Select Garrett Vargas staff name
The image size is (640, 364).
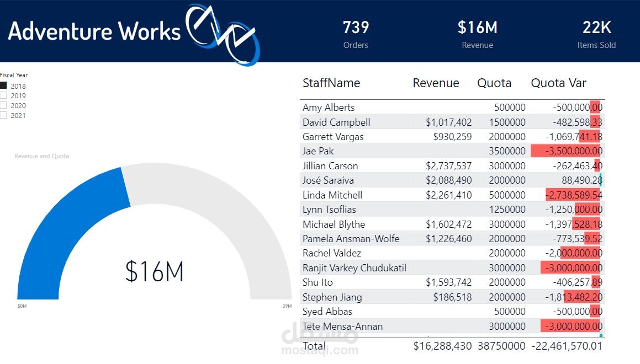click(333, 137)
